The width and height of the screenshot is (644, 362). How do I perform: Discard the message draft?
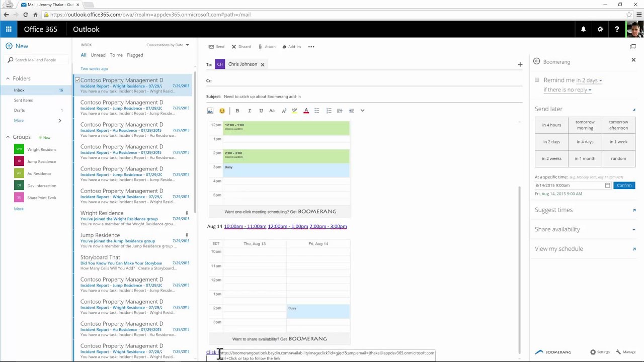click(x=241, y=47)
